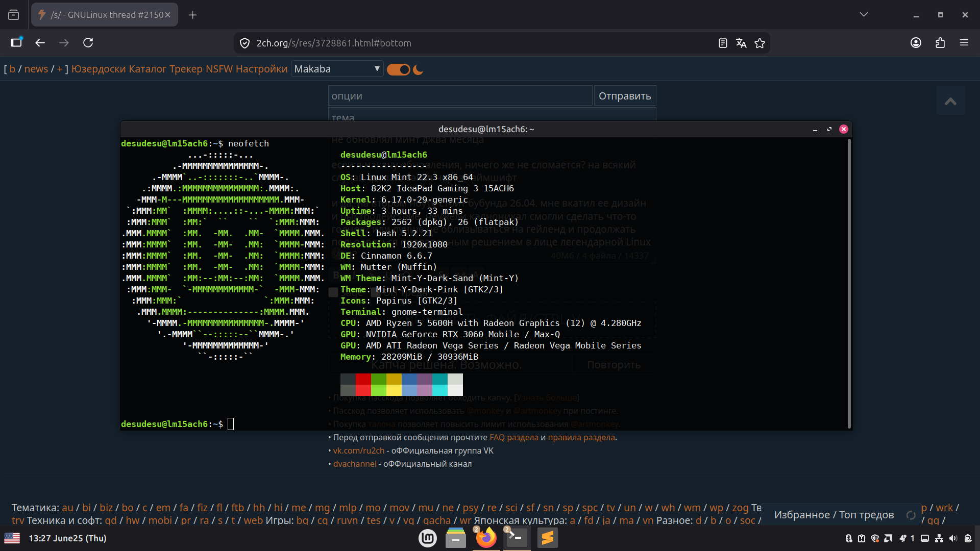980x551 pixels.
Task: Open the NSFW menu item
Action: coord(219,69)
